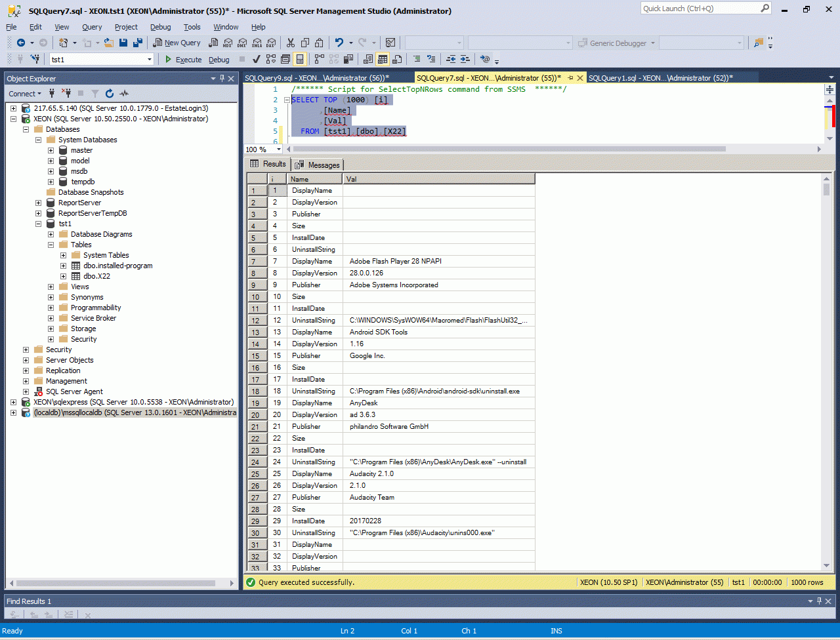840x640 pixels.
Task: Switch to the SQLQuery9.sql tab
Action: 317,77
